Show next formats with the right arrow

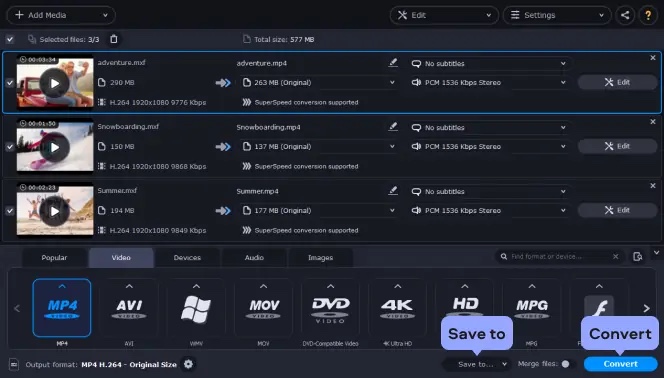click(647, 308)
